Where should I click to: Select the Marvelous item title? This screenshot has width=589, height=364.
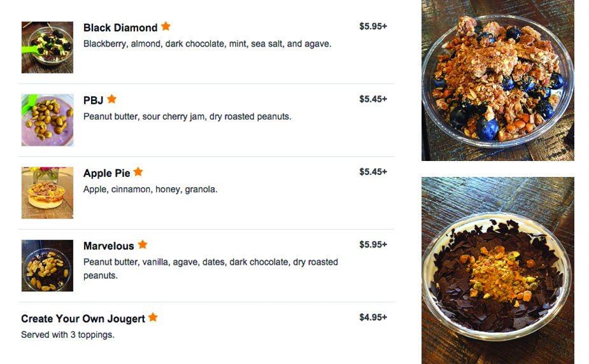(108, 246)
